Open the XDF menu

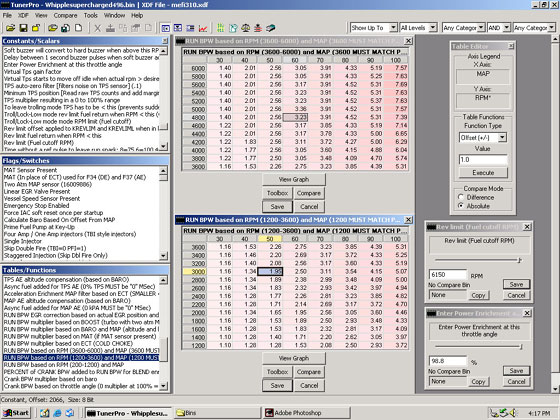click(x=23, y=15)
